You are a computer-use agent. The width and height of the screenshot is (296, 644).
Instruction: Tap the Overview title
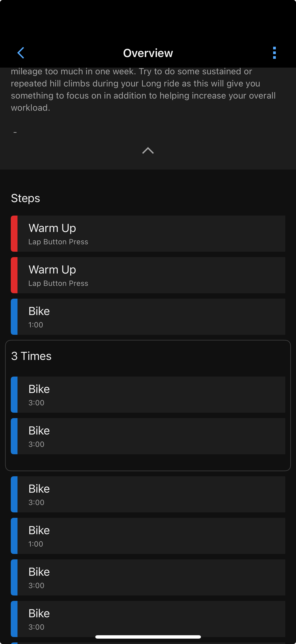coord(148,53)
